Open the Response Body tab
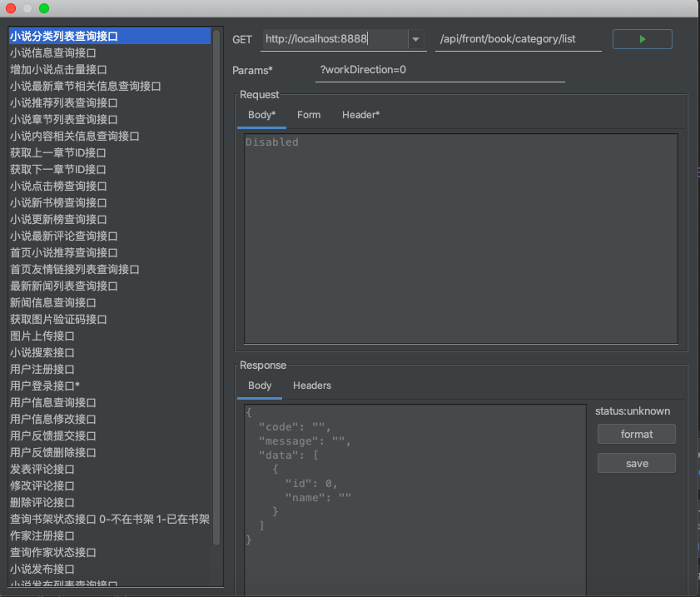The width and height of the screenshot is (700, 597). 260,386
